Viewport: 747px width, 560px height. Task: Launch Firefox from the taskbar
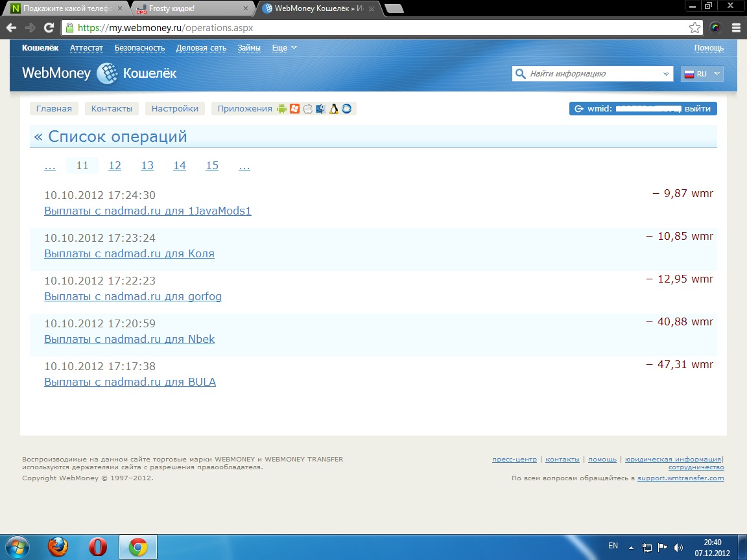click(58, 547)
